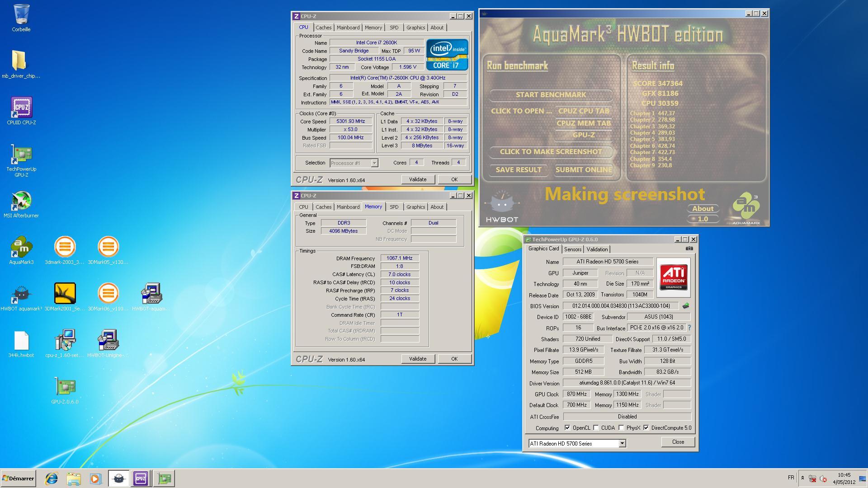Open Windows Media Player from taskbar
Screen dimensions: 868x488
tap(95, 479)
